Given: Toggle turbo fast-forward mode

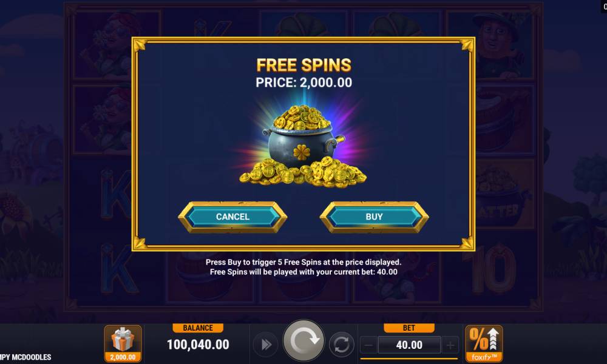Looking at the screenshot, I should (x=266, y=344).
